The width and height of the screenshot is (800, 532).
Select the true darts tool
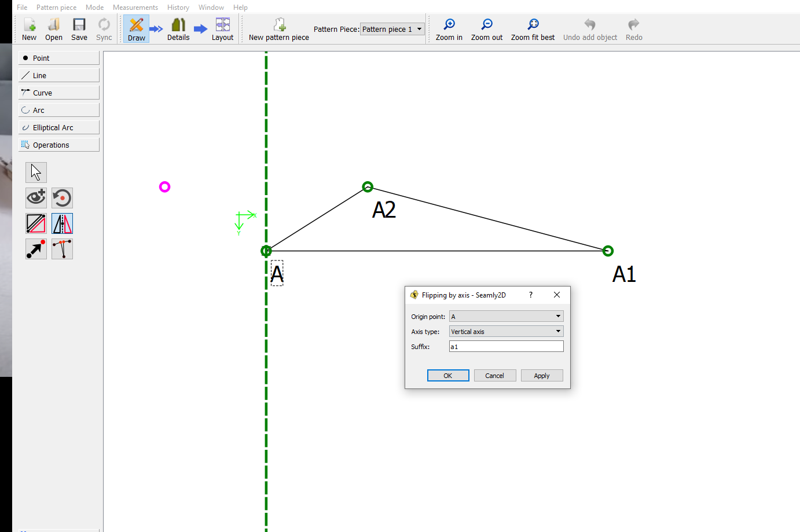pyautogui.click(x=62, y=249)
